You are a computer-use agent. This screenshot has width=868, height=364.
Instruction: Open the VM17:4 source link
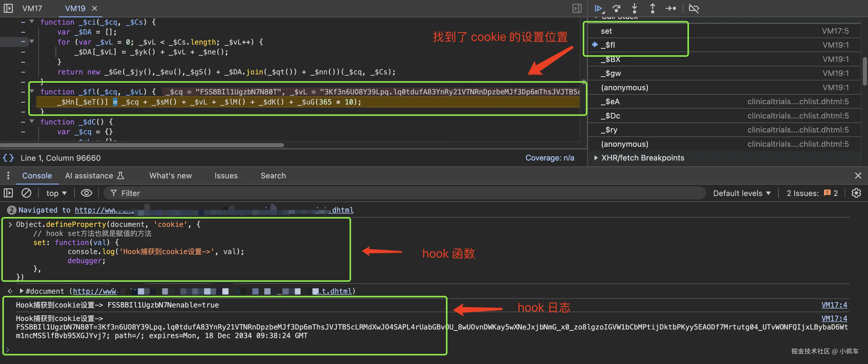click(834, 305)
